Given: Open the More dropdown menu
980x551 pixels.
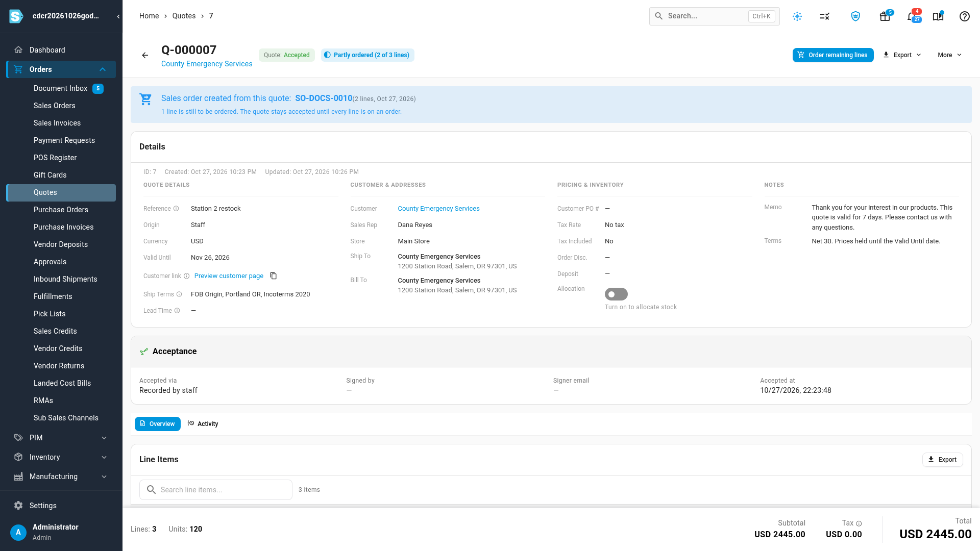Looking at the screenshot, I should click(949, 55).
